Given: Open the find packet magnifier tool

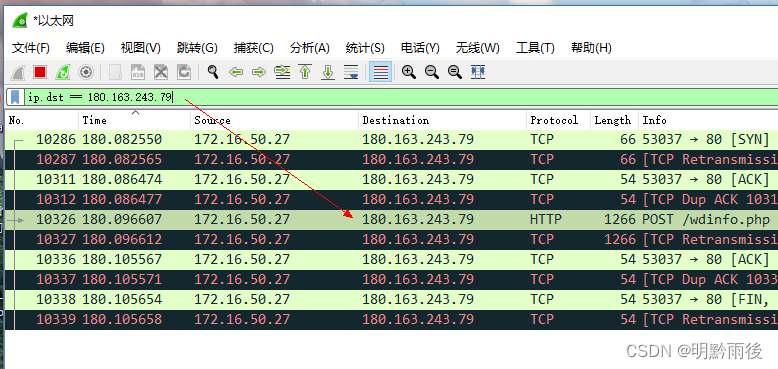Looking at the screenshot, I should pyautogui.click(x=213, y=72).
